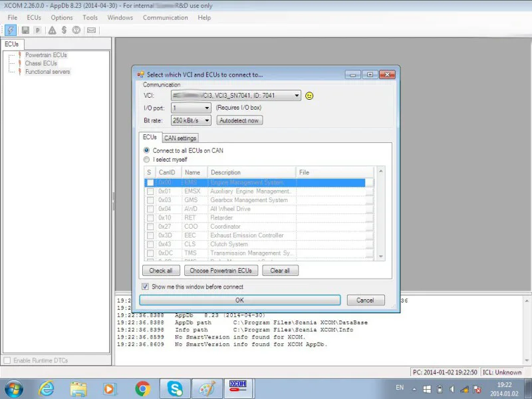Confirm with the OK button
532x399 pixels.
tap(239, 301)
